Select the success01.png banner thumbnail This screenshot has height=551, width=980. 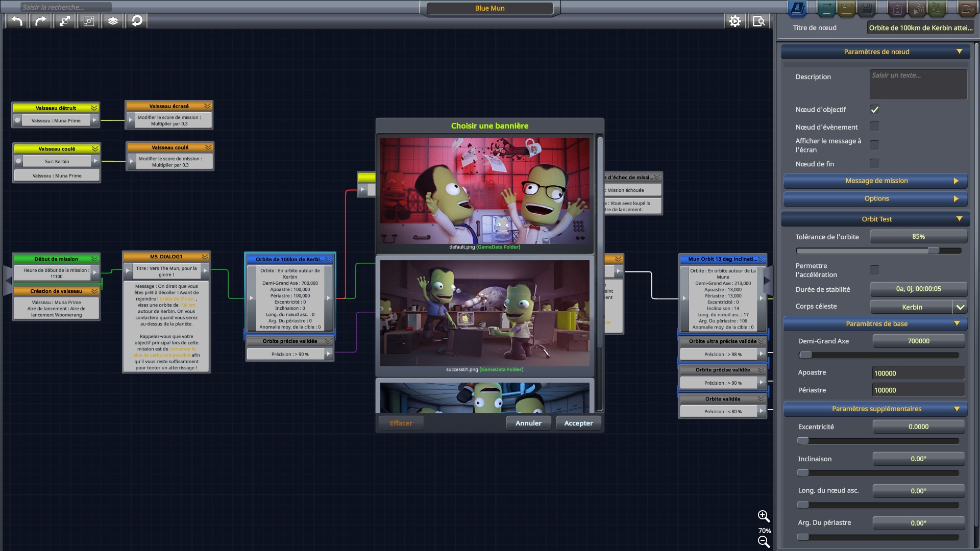point(485,313)
